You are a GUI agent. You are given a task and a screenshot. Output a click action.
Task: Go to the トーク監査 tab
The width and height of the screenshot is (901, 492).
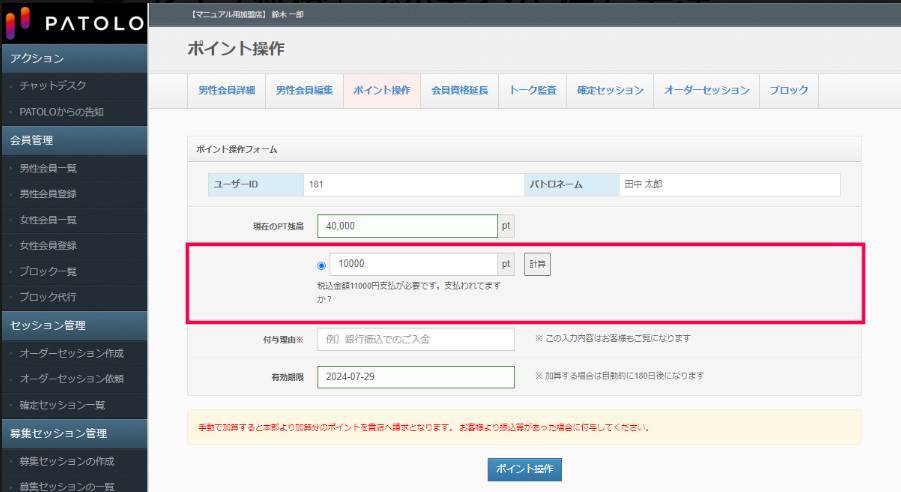[532, 90]
